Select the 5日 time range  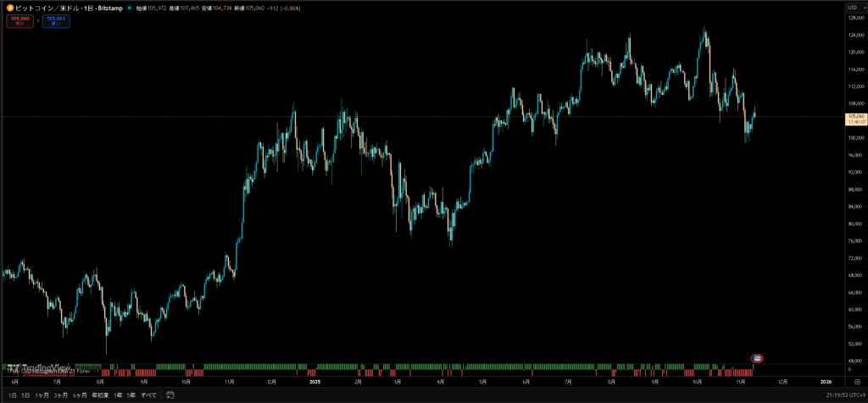point(25,395)
